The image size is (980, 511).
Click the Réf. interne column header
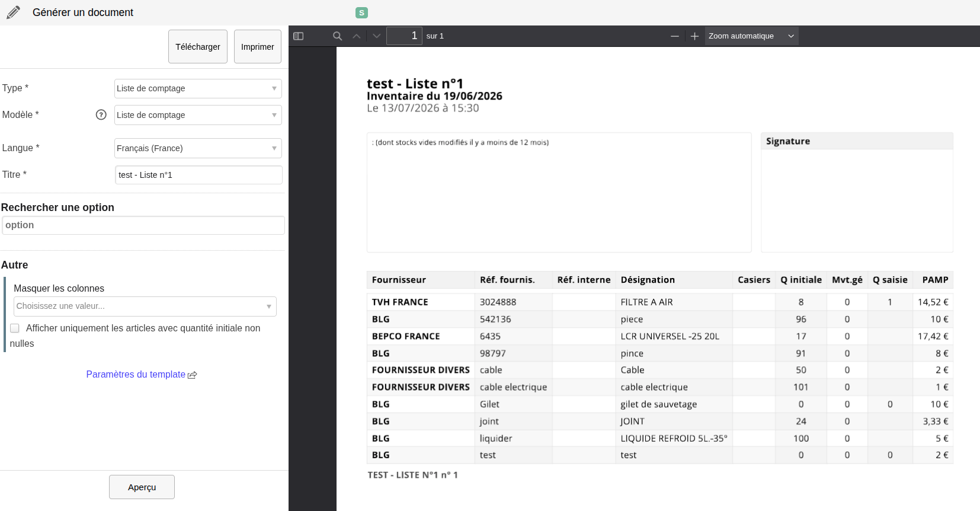pyautogui.click(x=584, y=280)
